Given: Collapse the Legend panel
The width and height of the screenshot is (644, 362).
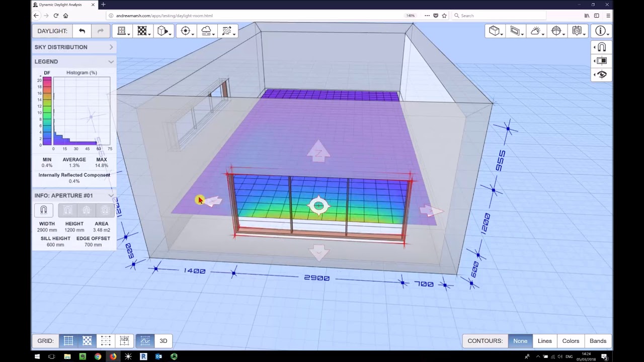Looking at the screenshot, I should pos(74,61).
